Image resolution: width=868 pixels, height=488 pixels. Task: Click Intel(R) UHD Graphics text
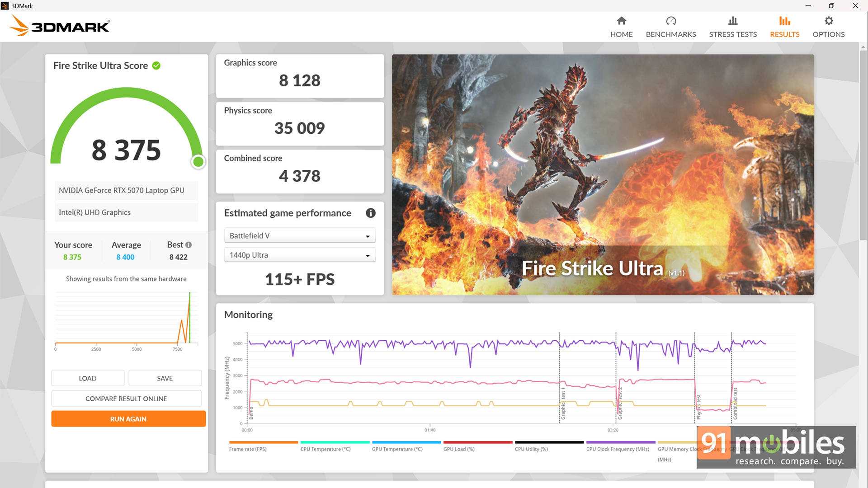[94, 212]
